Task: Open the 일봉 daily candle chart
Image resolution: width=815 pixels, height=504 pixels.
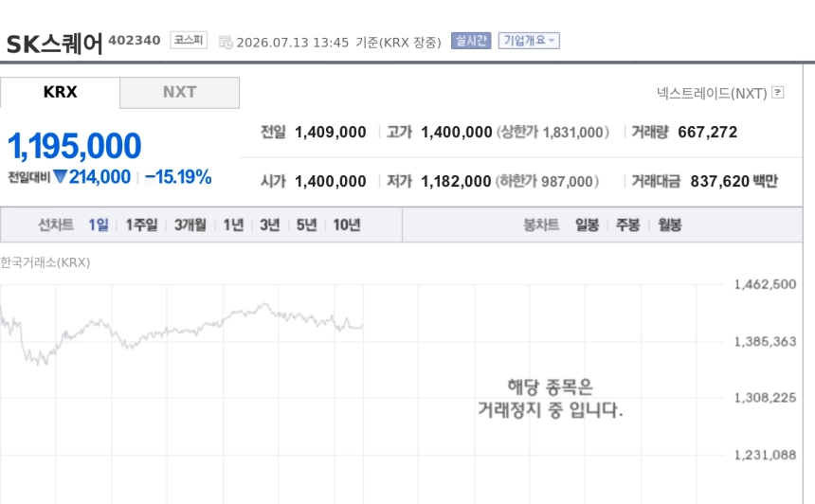Action: (587, 225)
